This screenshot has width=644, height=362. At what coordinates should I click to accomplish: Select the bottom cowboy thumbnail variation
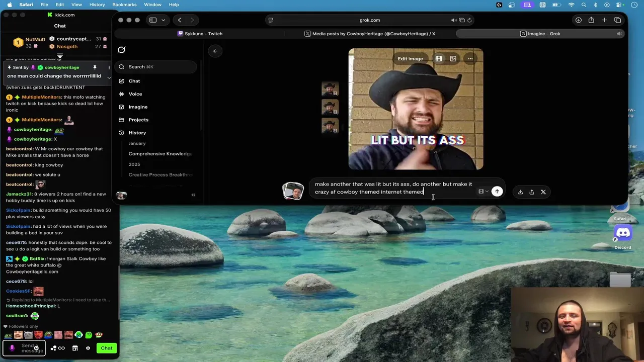(330, 125)
